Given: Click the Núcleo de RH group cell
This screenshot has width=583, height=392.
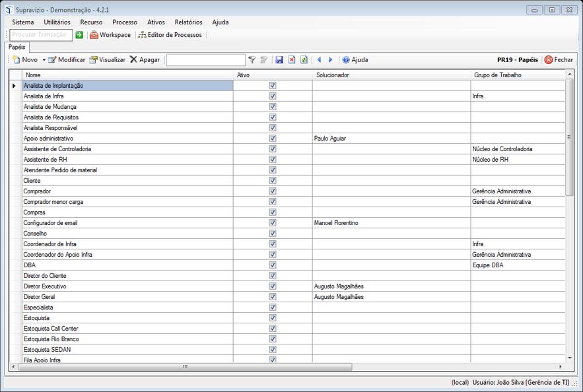Looking at the screenshot, I should 518,160.
